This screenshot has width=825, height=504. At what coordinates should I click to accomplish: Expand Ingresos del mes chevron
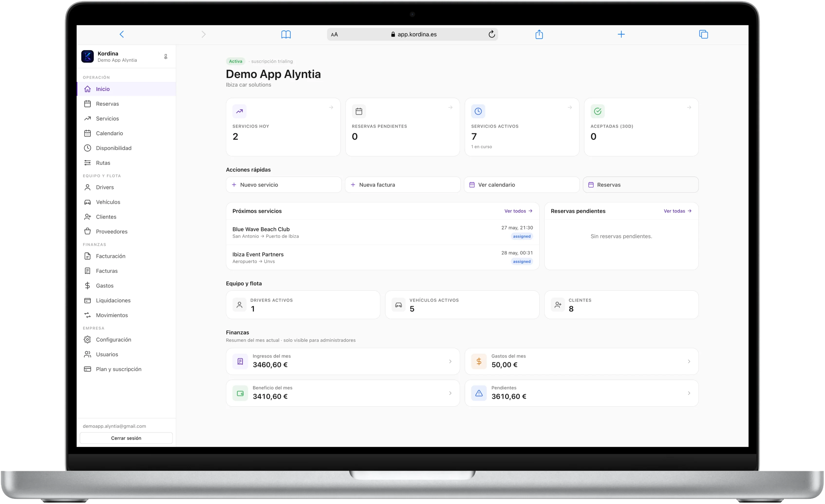pyautogui.click(x=450, y=361)
